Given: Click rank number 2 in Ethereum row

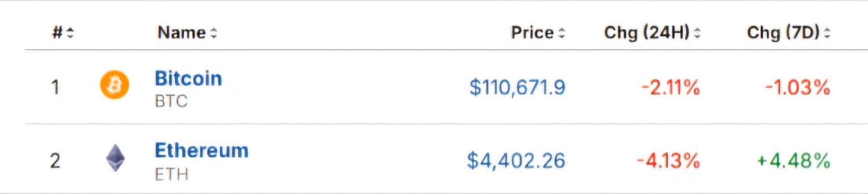Looking at the screenshot, I should tap(55, 161).
